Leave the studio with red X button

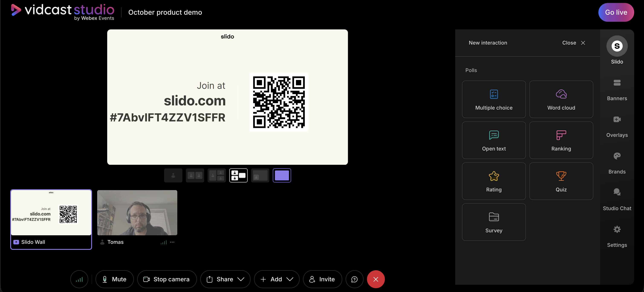376,279
